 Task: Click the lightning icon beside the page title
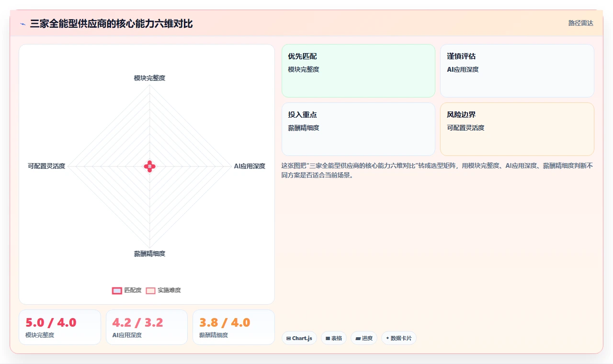point(23,24)
